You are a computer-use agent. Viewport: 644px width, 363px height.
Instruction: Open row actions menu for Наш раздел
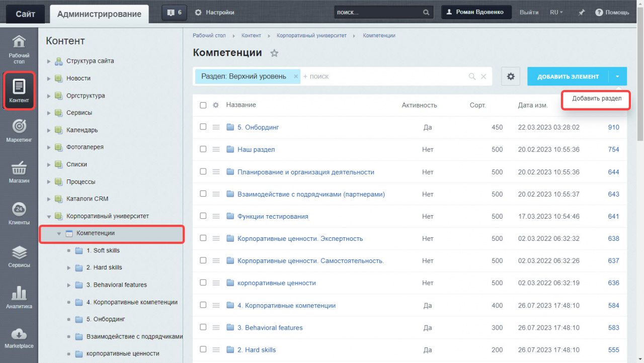coord(216,149)
